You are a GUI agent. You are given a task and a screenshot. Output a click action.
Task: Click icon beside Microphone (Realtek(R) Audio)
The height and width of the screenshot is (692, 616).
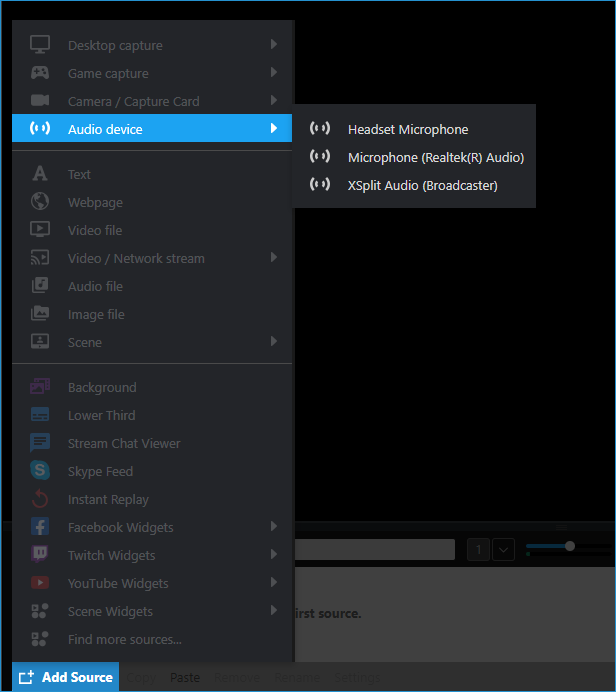[x=320, y=156]
